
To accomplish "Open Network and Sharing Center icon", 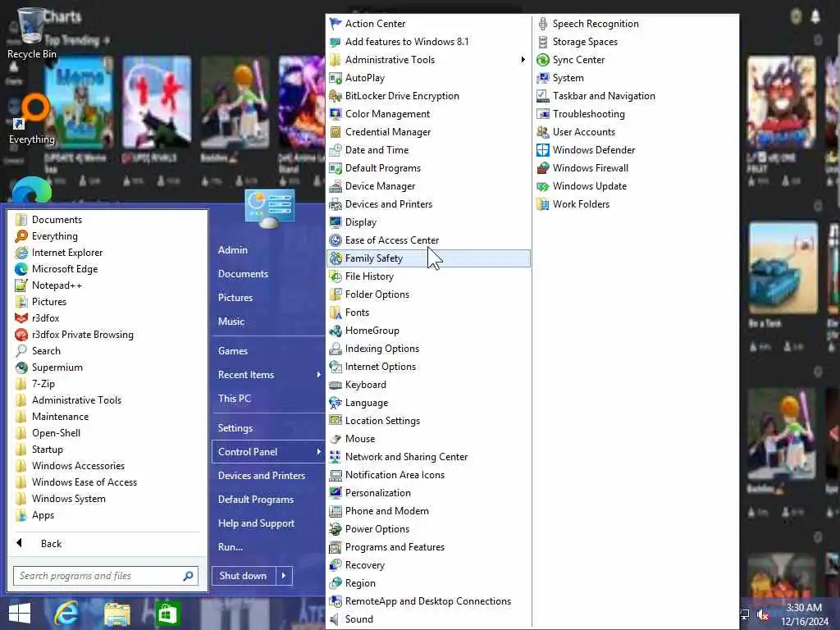I will click(336, 457).
